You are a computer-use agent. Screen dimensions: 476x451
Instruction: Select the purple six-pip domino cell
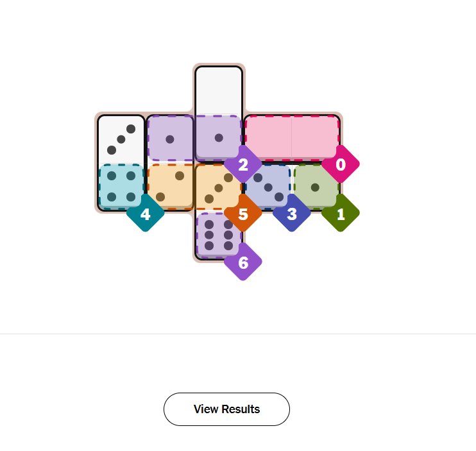click(218, 235)
